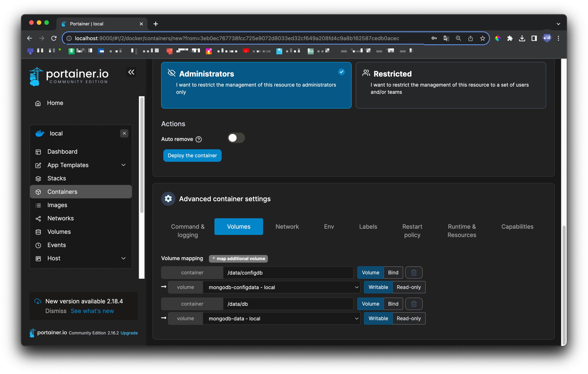Select the Restricted access option
This screenshot has height=374, width=588.
[451, 85]
